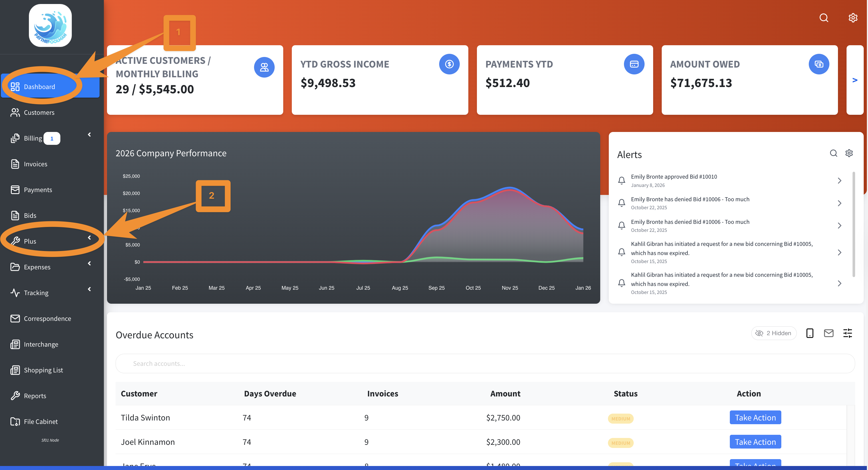Image resolution: width=868 pixels, height=470 pixels.
Task: Click the top header search icon
Action: 824,17
